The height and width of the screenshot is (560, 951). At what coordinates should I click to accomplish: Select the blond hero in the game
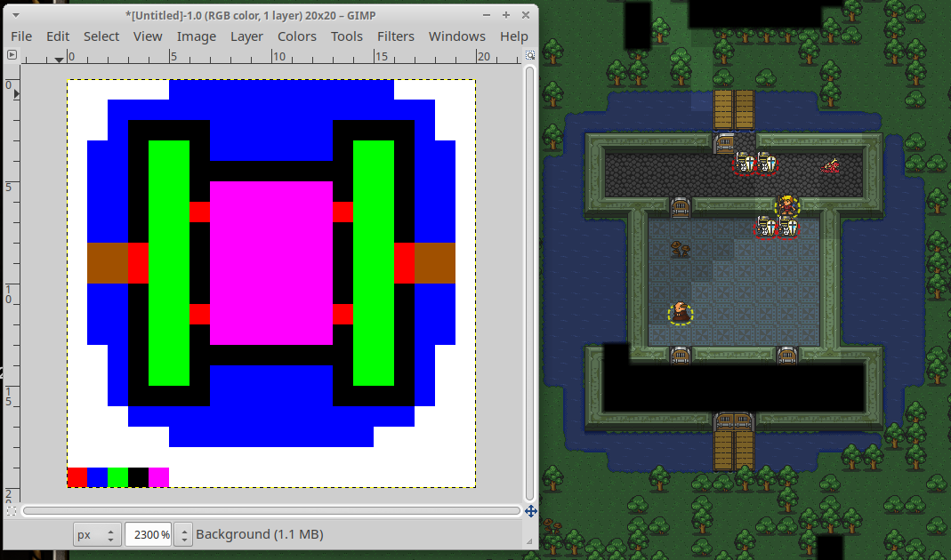[x=787, y=206]
